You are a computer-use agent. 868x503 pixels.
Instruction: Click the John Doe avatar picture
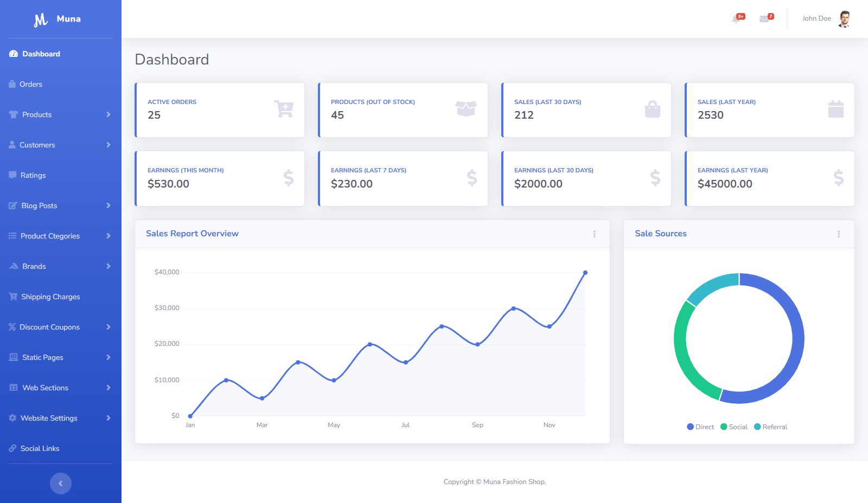[x=844, y=19]
